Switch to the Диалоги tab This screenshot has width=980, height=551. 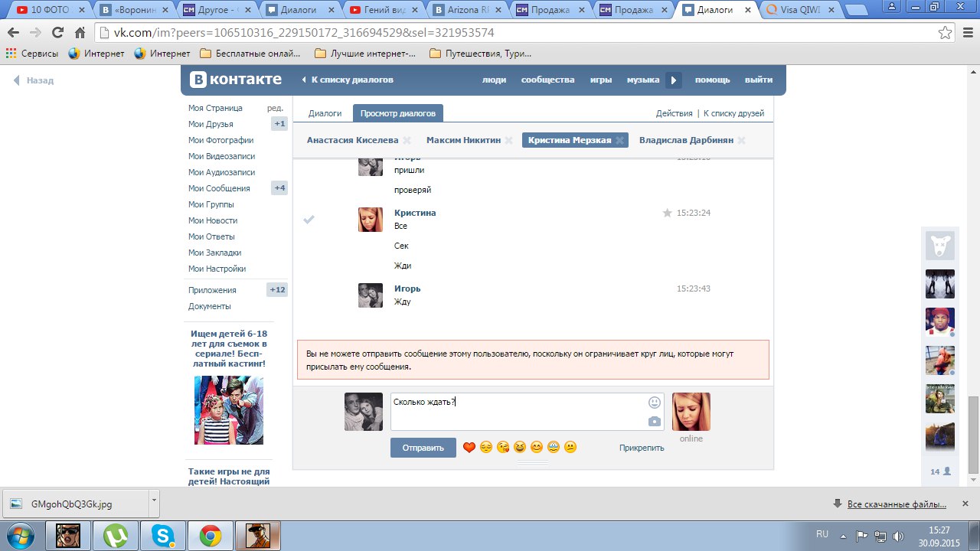[x=325, y=113]
